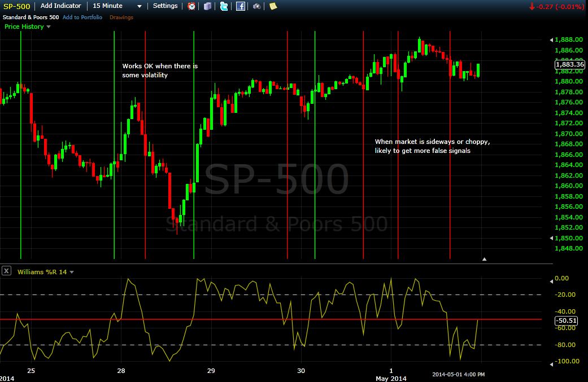
Task: Click the price change -0.27 (-0.01%) readout
Action: pos(556,6)
